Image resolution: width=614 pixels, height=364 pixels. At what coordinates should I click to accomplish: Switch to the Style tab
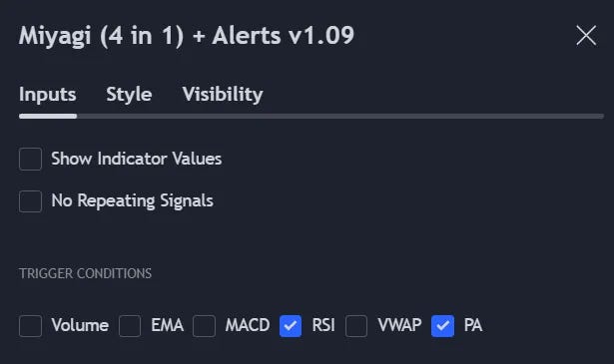pyautogui.click(x=129, y=94)
